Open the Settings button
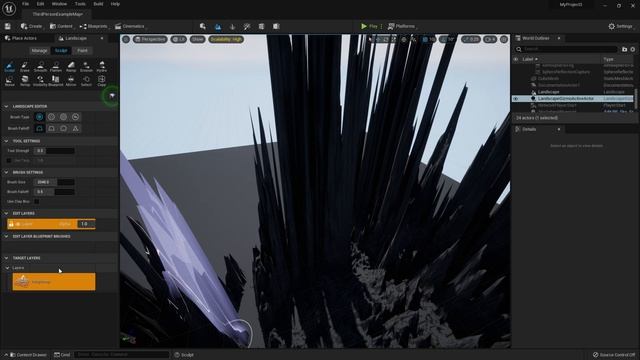The width and height of the screenshot is (640, 360). coord(620,26)
